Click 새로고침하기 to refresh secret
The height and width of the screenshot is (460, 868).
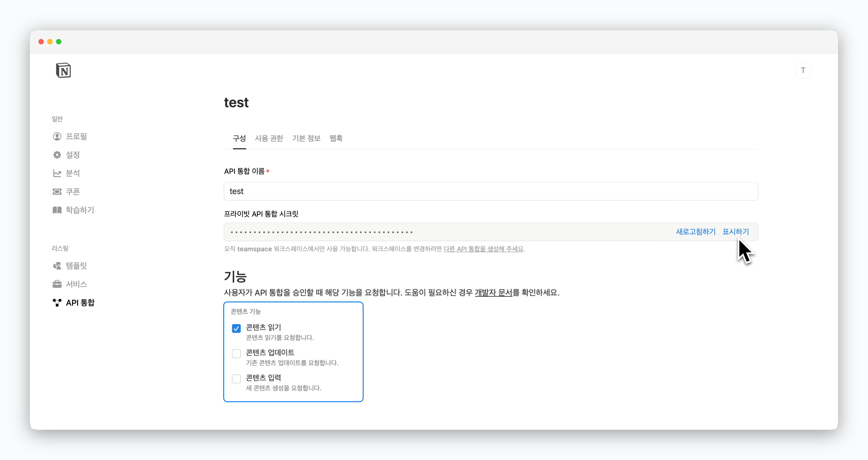click(x=695, y=232)
